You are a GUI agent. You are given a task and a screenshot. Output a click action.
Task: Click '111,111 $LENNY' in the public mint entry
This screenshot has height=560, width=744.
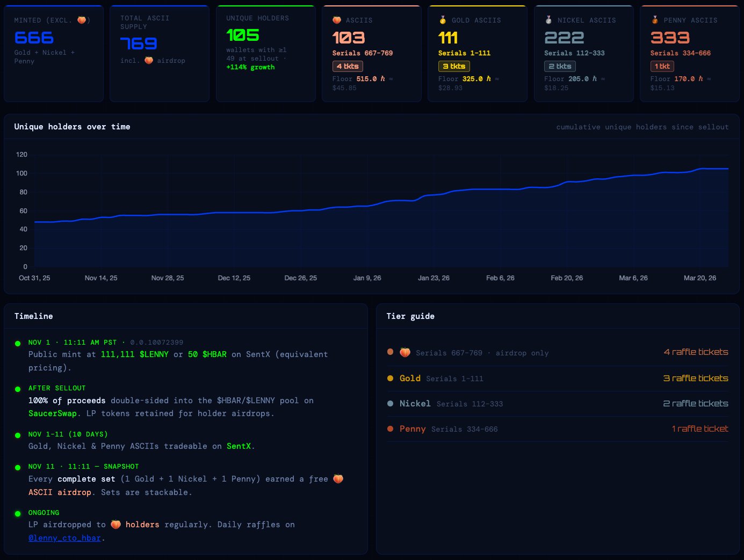[x=135, y=354]
